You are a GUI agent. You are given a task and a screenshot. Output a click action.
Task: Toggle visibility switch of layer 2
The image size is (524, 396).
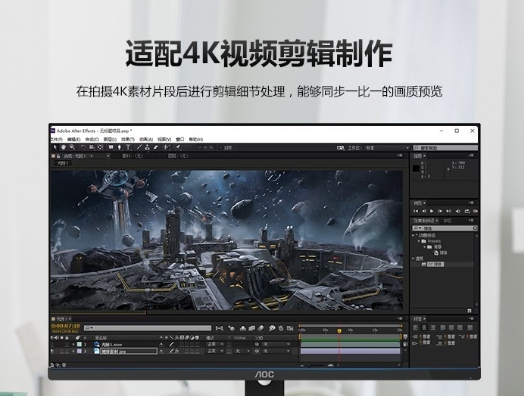point(52,351)
